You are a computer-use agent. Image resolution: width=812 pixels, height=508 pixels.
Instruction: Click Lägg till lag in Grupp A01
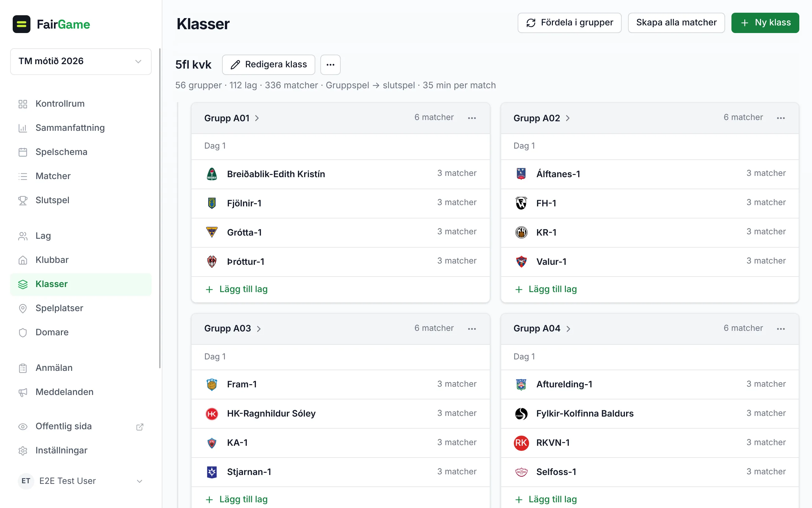(x=237, y=289)
